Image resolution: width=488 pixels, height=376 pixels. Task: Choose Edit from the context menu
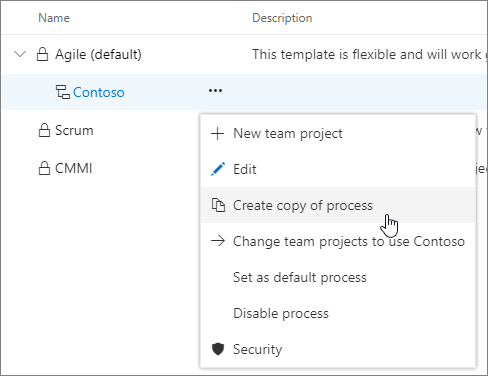pyautogui.click(x=338, y=169)
